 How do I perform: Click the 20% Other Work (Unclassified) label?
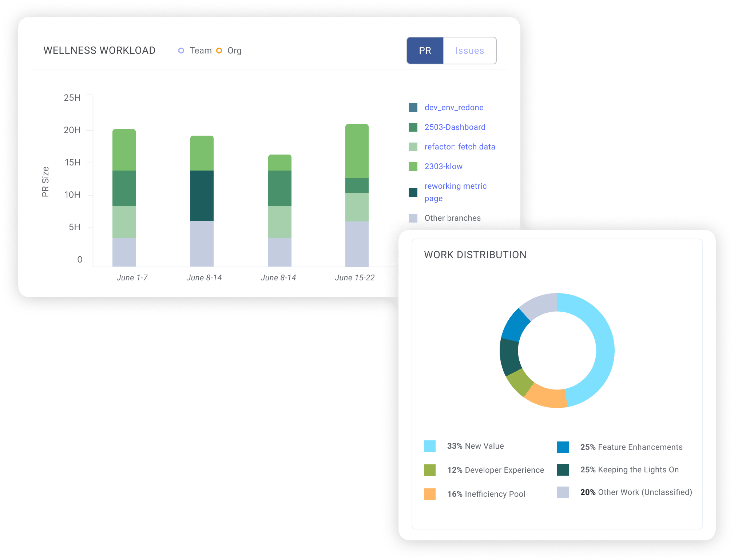click(636, 492)
